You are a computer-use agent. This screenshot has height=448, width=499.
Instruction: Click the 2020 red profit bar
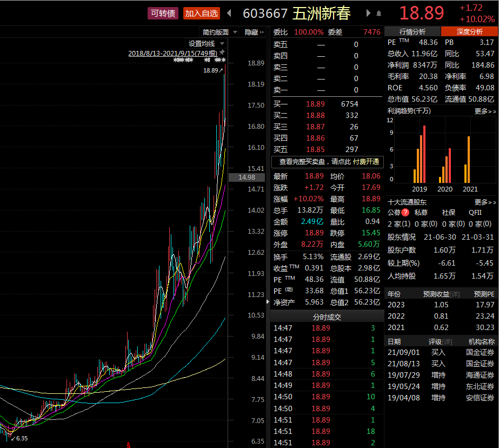[450, 166]
